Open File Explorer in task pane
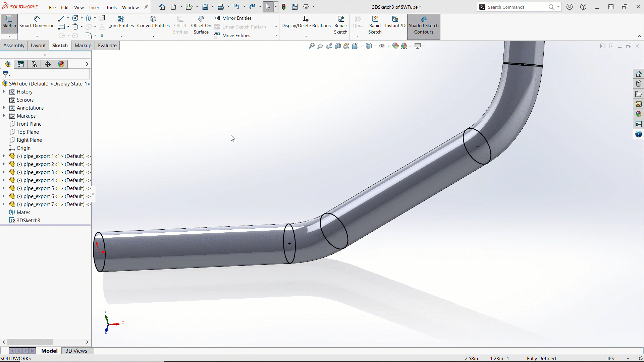This screenshot has height=362, width=644. pyautogui.click(x=639, y=94)
